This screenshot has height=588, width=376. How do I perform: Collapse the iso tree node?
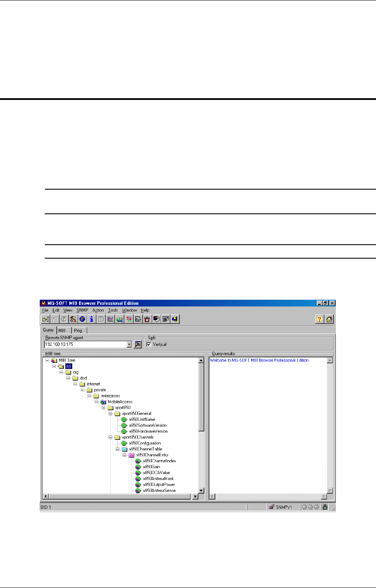(x=54, y=366)
